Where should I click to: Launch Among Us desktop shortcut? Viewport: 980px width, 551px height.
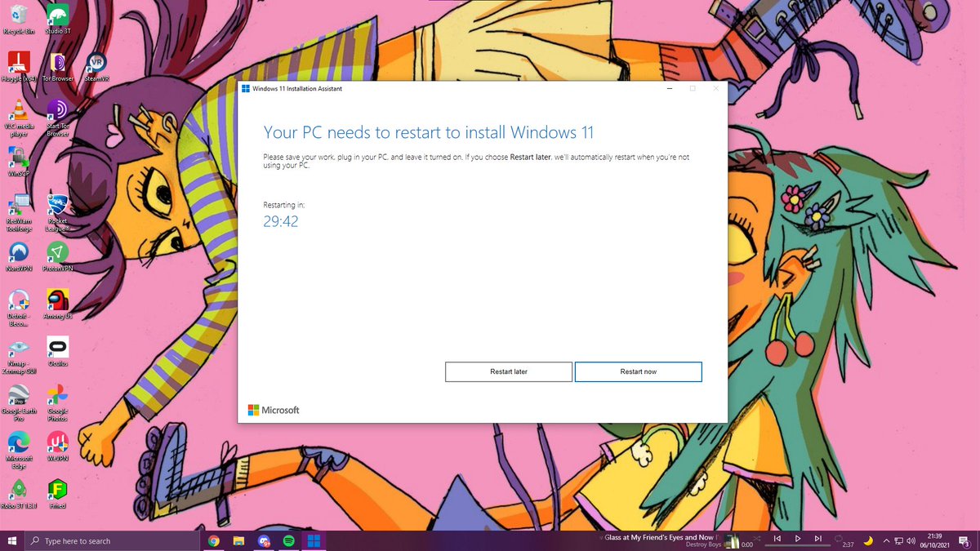click(57, 304)
